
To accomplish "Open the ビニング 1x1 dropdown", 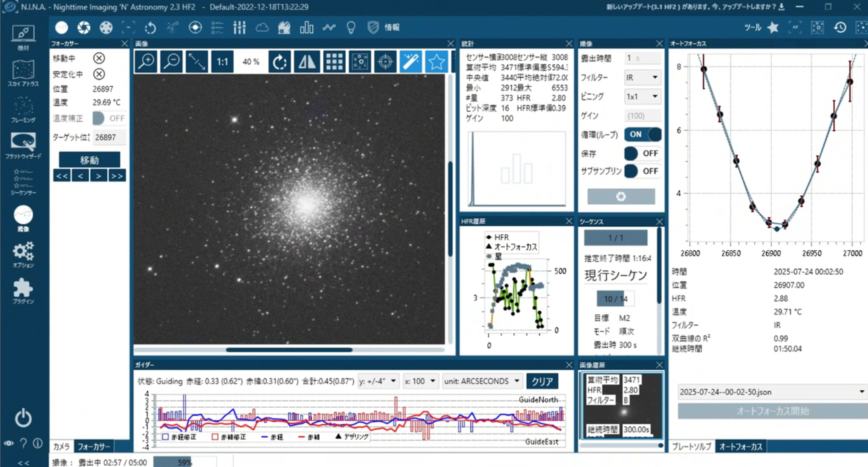I will coord(642,97).
